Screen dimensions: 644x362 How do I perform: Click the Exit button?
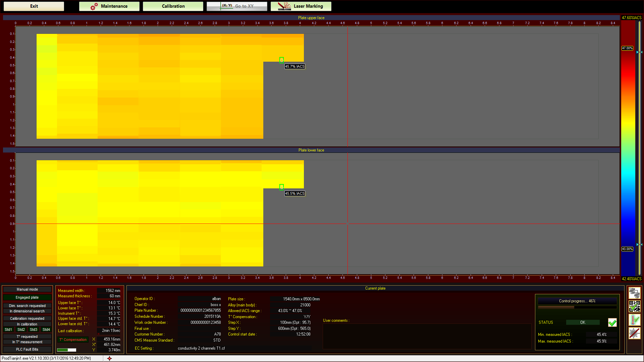[34, 6]
